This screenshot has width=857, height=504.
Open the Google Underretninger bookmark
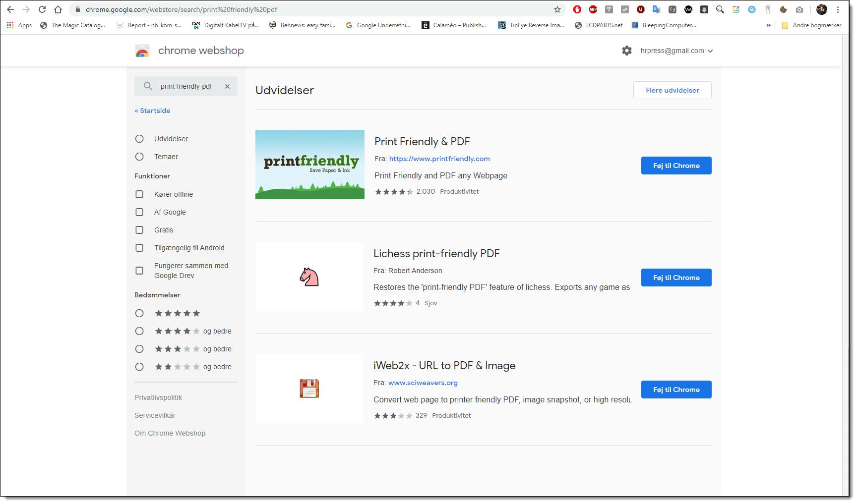(378, 25)
